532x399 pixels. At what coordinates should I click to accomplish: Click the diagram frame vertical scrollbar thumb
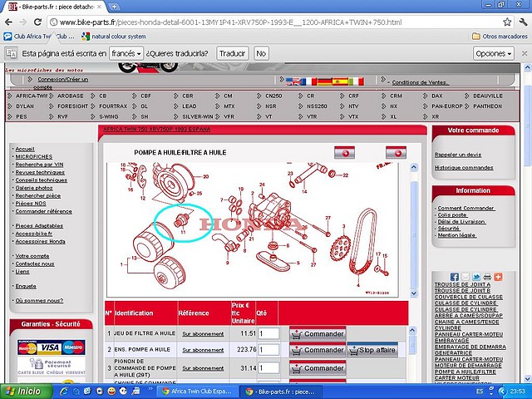click(x=414, y=234)
